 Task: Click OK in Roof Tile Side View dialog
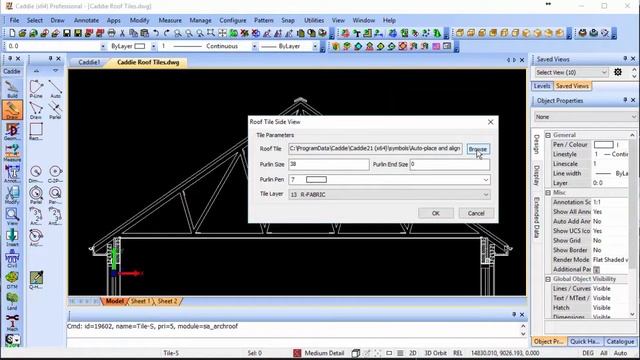coord(436,213)
